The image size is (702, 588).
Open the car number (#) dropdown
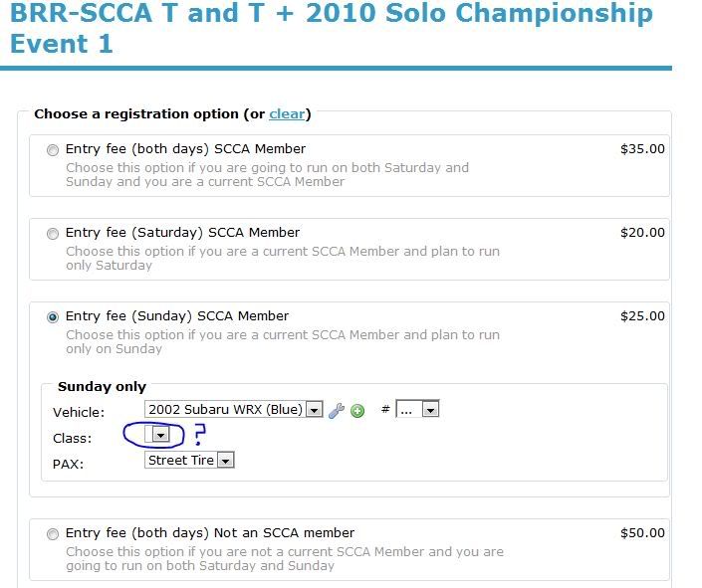417,409
